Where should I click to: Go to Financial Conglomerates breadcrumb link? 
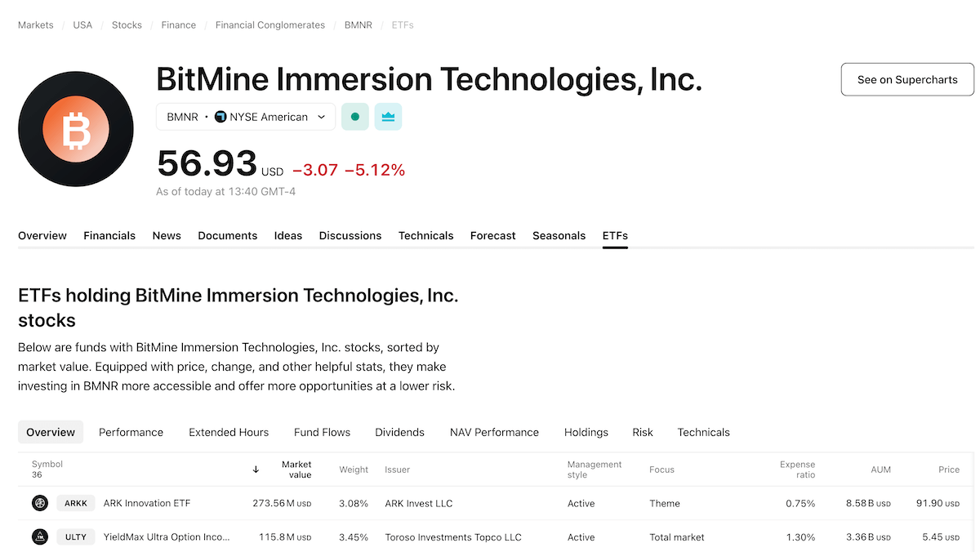[x=269, y=25]
